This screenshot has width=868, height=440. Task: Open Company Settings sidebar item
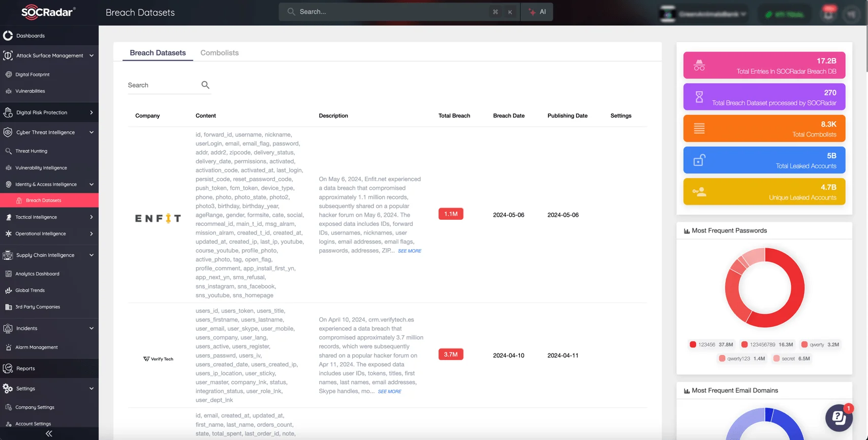click(x=35, y=407)
